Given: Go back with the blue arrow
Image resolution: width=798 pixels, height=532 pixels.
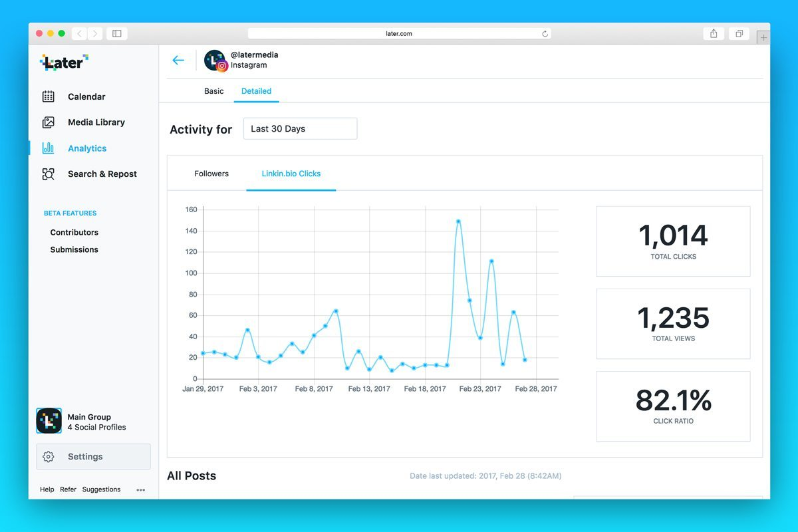Looking at the screenshot, I should pyautogui.click(x=178, y=60).
